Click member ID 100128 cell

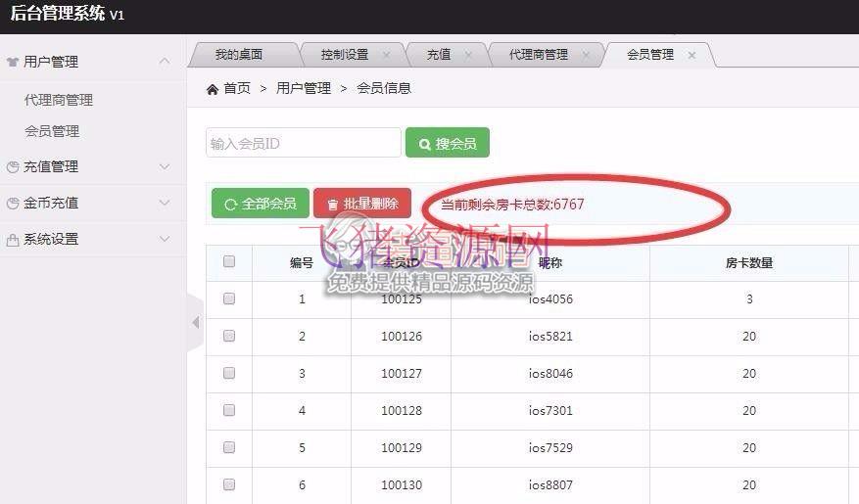pyautogui.click(x=402, y=411)
